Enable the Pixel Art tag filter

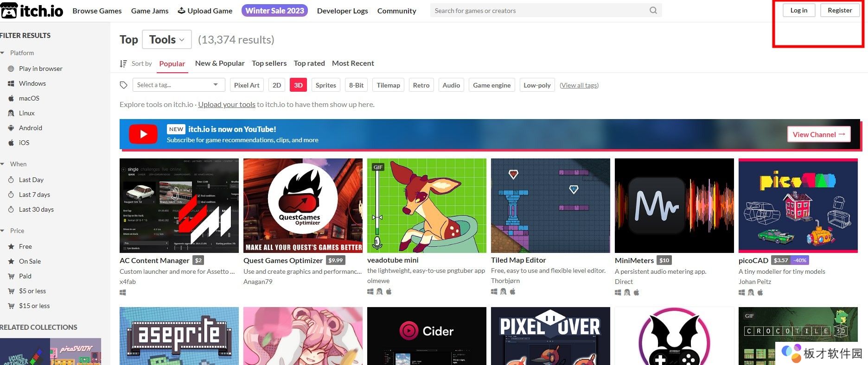coord(246,85)
